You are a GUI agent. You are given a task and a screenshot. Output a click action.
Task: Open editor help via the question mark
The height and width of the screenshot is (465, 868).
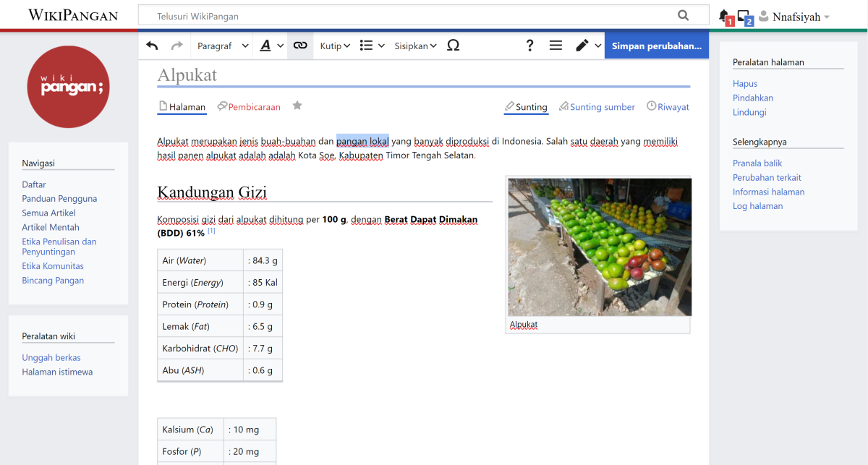coord(529,45)
